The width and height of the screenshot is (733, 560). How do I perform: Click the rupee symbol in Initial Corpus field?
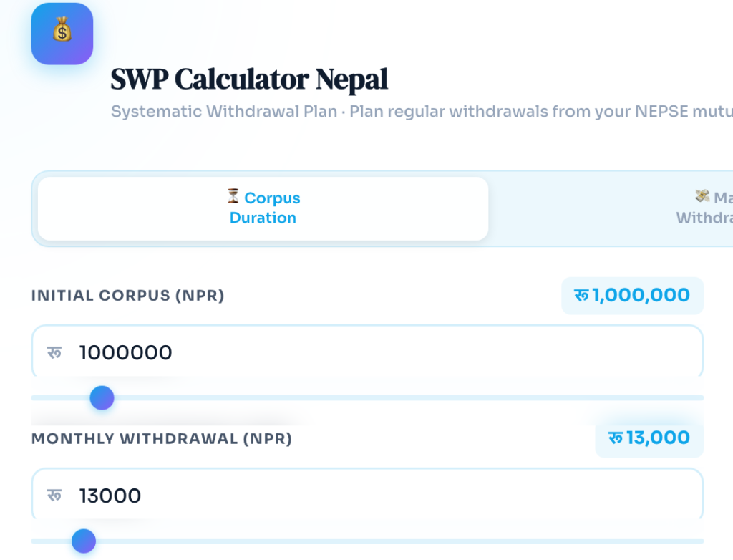click(54, 352)
